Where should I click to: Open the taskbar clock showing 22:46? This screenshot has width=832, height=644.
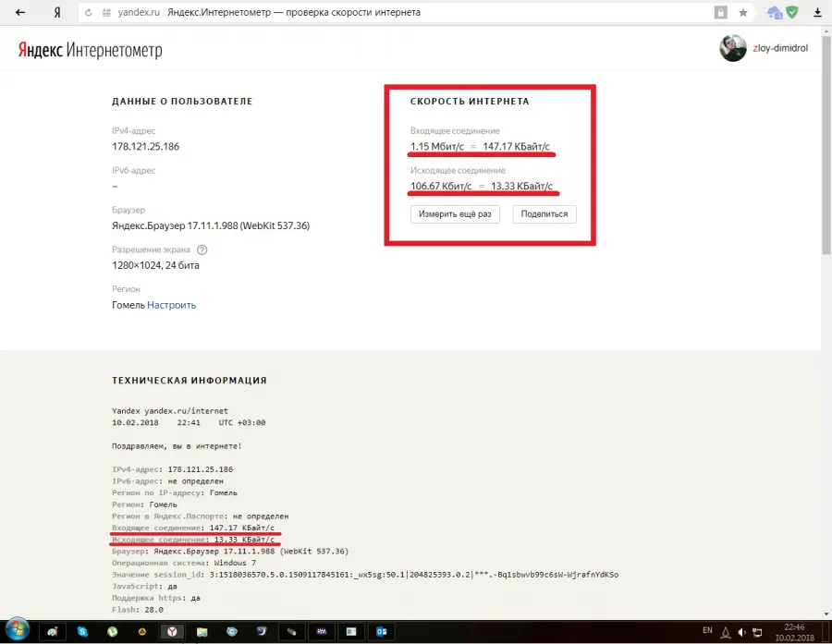click(794, 632)
